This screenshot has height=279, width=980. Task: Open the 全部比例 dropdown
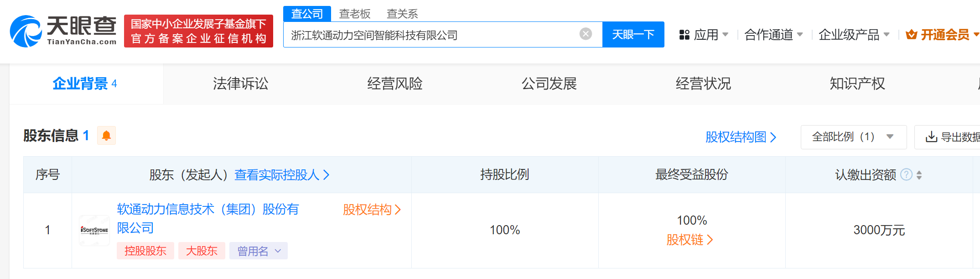coord(853,137)
